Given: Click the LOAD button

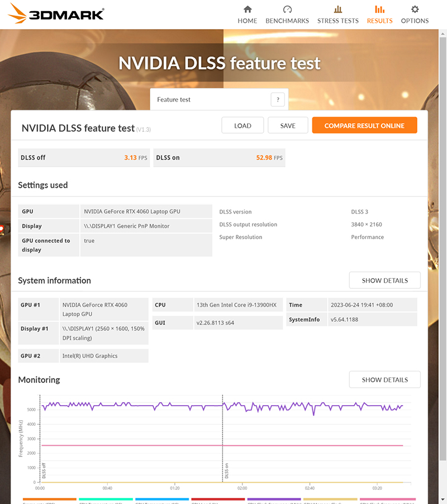Looking at the screenshot, I should point(242,125).
